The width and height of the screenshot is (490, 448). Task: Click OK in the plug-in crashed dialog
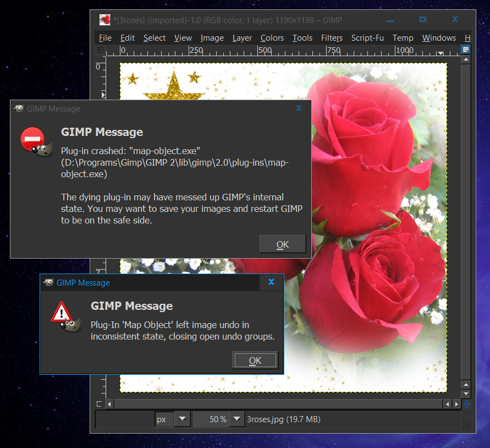[283, 244]
